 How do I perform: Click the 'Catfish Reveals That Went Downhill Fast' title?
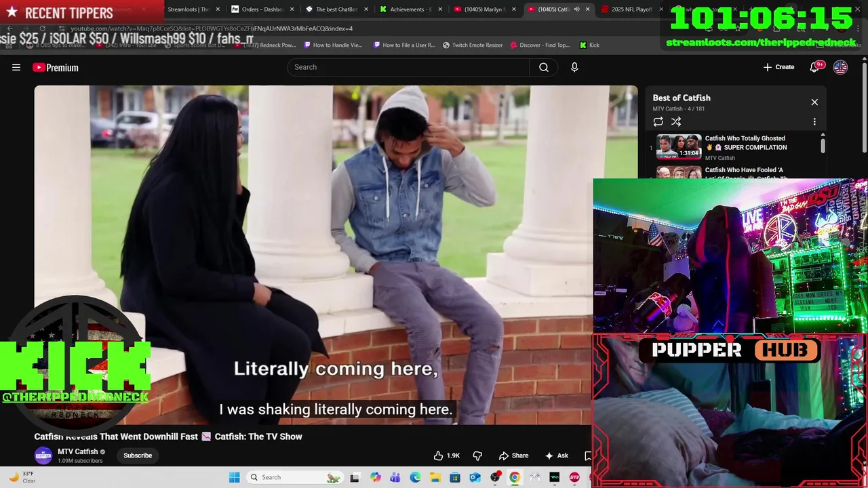coord(116,436)
